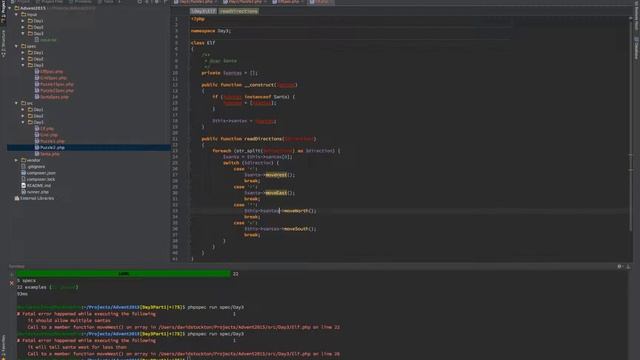Click the readDirections function declaration line
The height and width of the screenshot is (360, 640).
pyautogui.click(x=259, y=139)
